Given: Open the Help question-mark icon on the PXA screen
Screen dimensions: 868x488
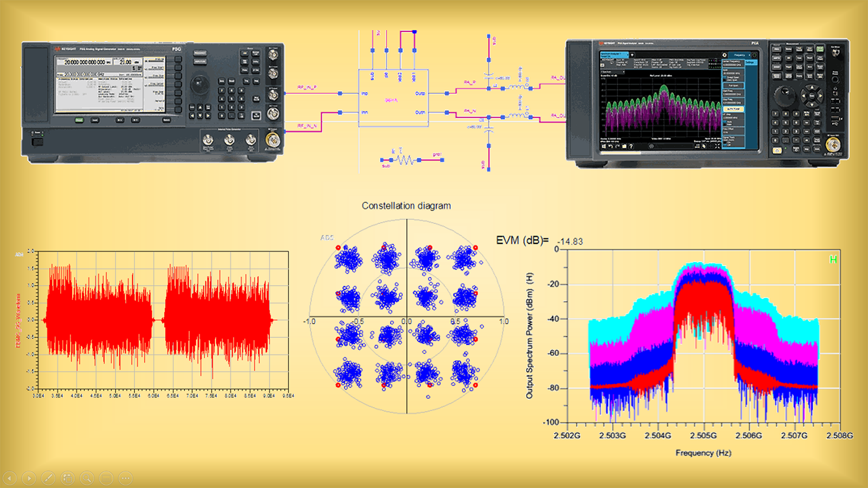Looking at the screenshot, I should [631, 146].
